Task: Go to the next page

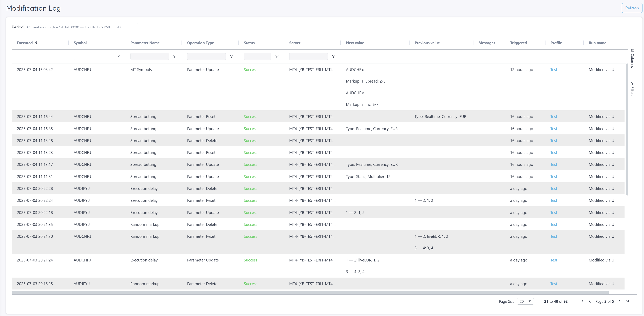Action: coord(619,301)
